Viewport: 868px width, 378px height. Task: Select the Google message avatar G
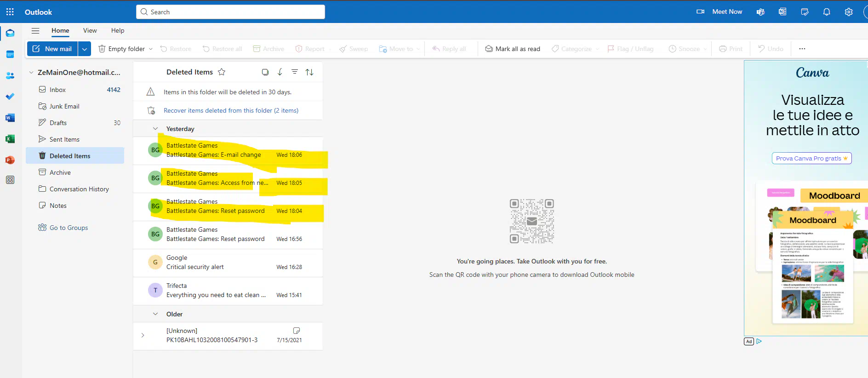click(x=155, y=262)
